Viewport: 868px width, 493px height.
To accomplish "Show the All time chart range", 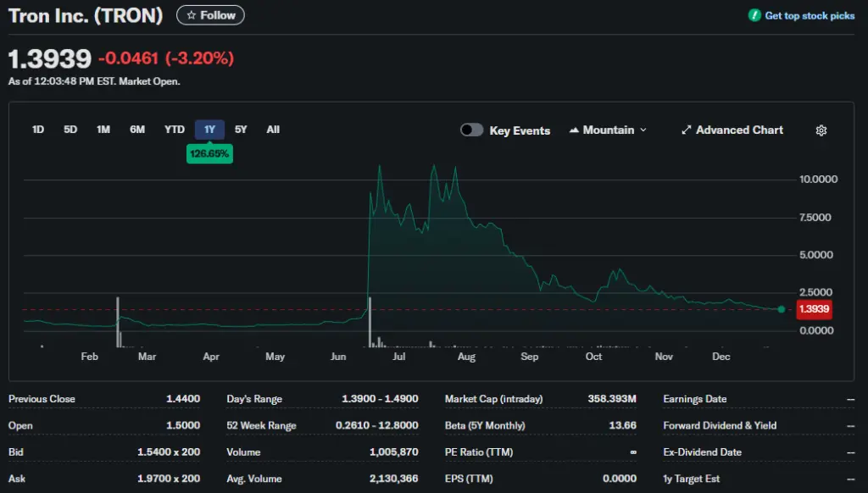I will tap(273, 130).
